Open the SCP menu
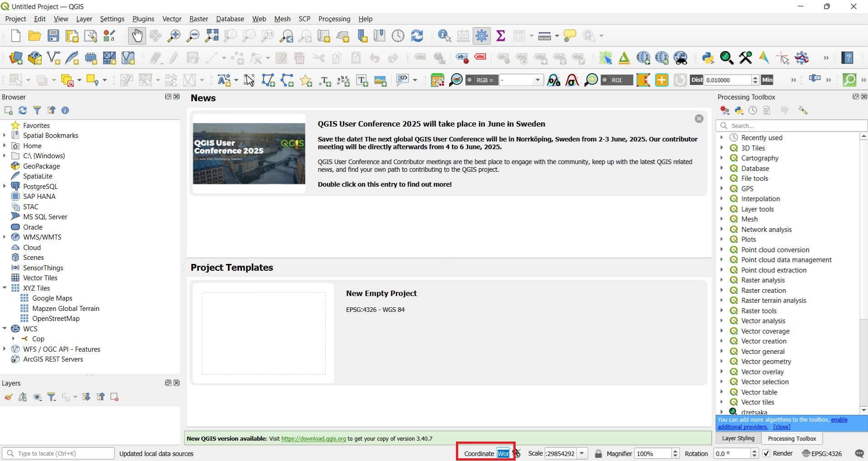This screenshot has width=868, height=461. tap(304, 19)
